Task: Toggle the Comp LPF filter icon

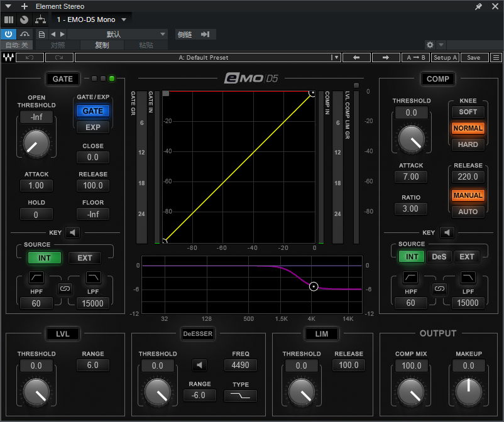Action: coord(468,277)
